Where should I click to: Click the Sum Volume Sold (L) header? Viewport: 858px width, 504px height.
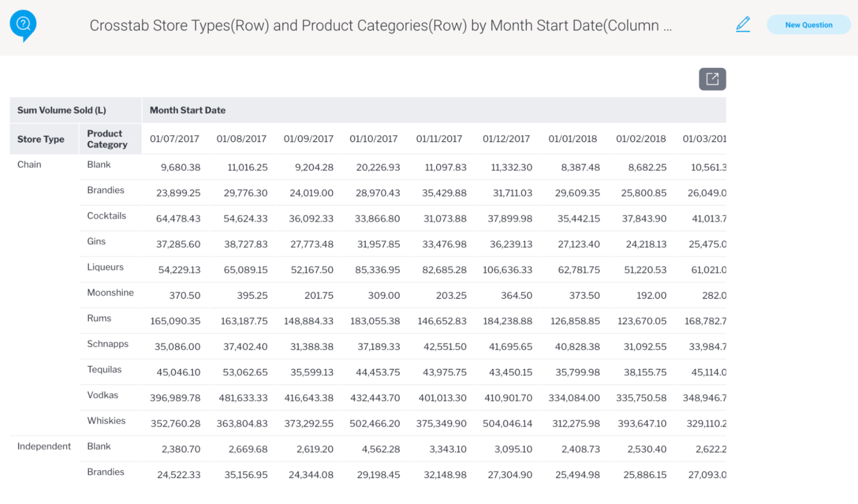coord(61,110)
